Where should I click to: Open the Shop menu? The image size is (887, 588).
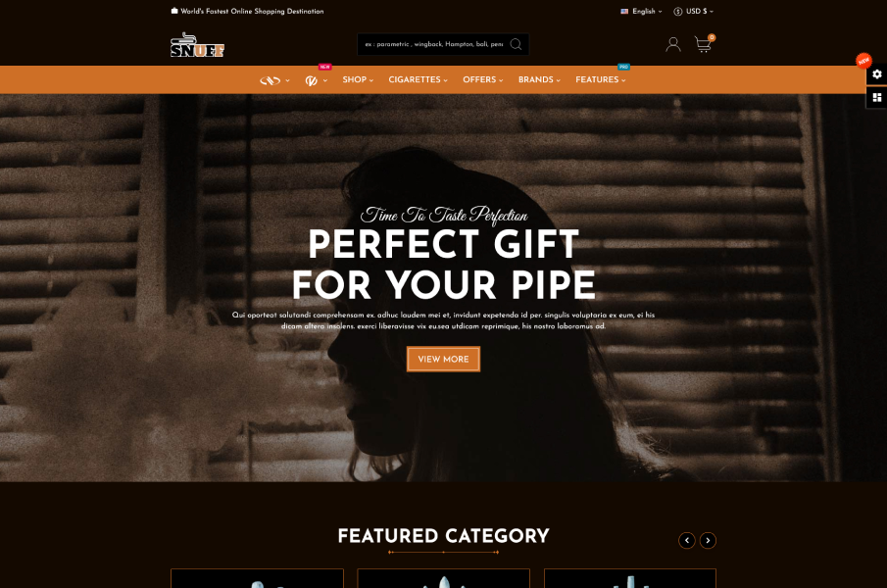click(358, 79)
